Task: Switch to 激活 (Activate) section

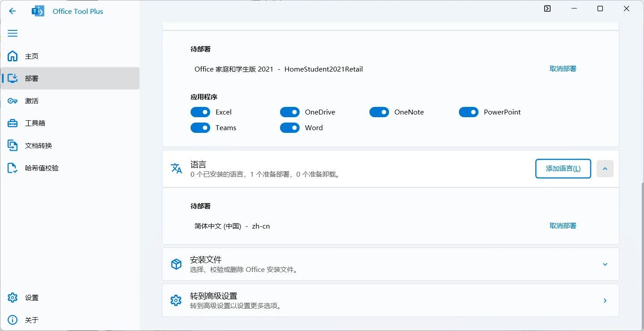Action: 13,101
